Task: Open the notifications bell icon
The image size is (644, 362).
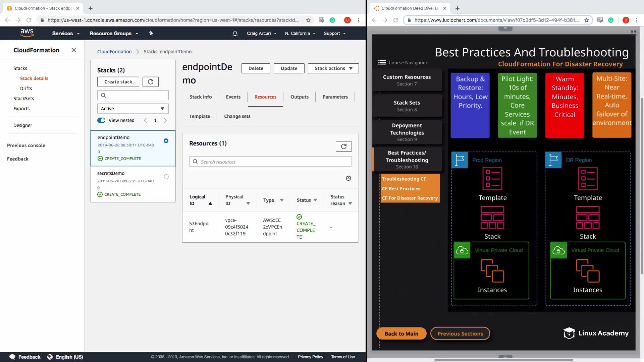Action: (x=235, y=33)
